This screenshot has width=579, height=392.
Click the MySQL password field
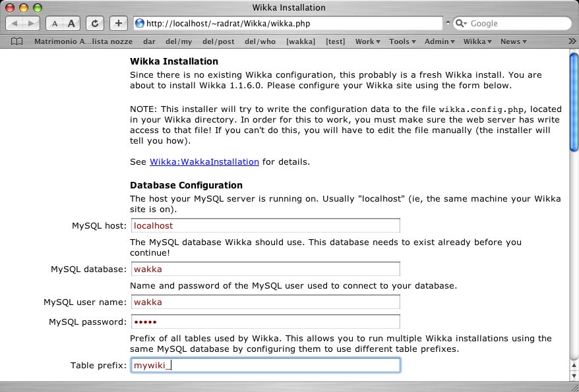tap(266, 322)
